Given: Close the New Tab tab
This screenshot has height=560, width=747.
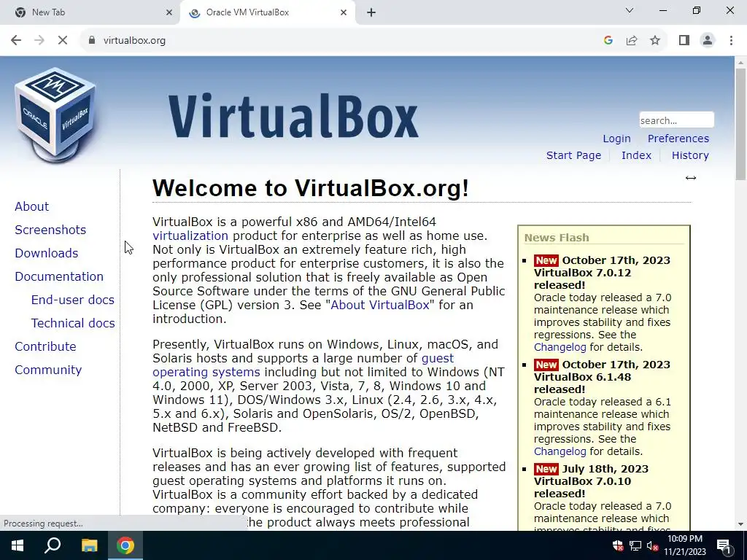Looking at the screenshot, I should (x=169, y=13).
